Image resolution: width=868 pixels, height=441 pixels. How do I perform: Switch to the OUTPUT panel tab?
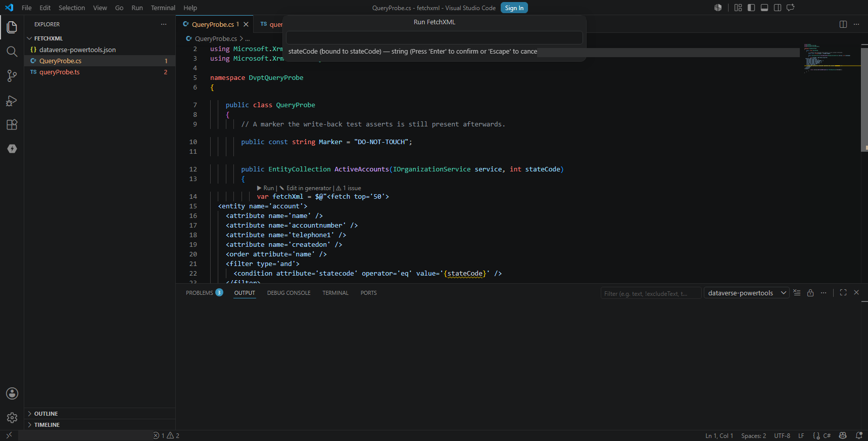click(245, 293)
